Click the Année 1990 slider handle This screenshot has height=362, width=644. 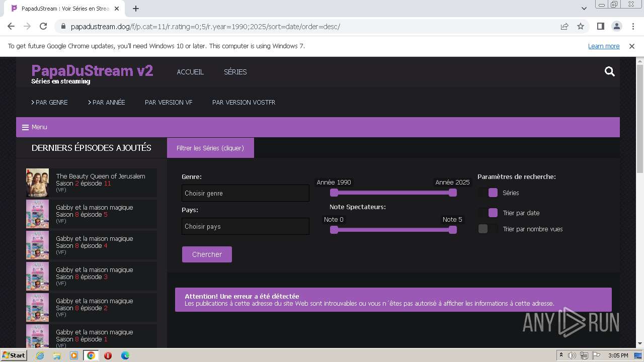coord(334,193)
